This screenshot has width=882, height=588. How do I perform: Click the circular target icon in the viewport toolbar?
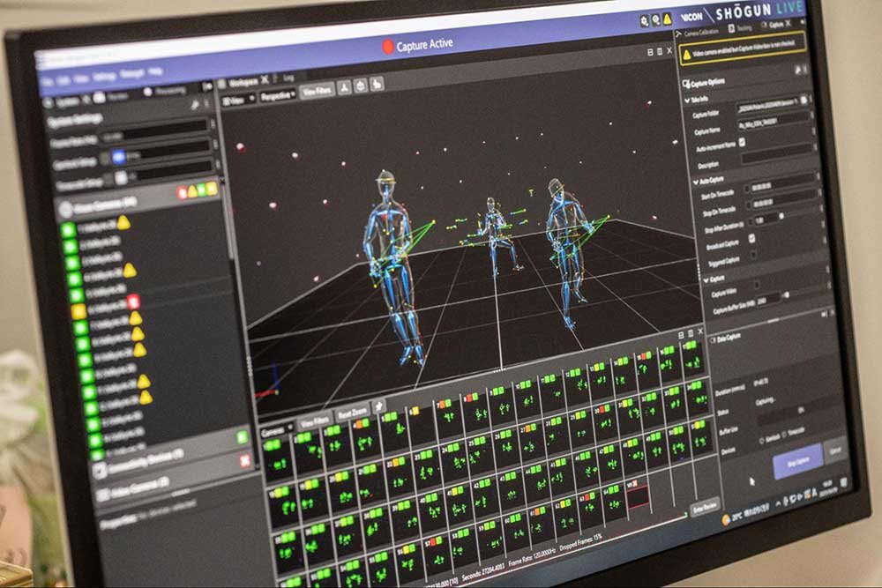click(x=361, y=86)
